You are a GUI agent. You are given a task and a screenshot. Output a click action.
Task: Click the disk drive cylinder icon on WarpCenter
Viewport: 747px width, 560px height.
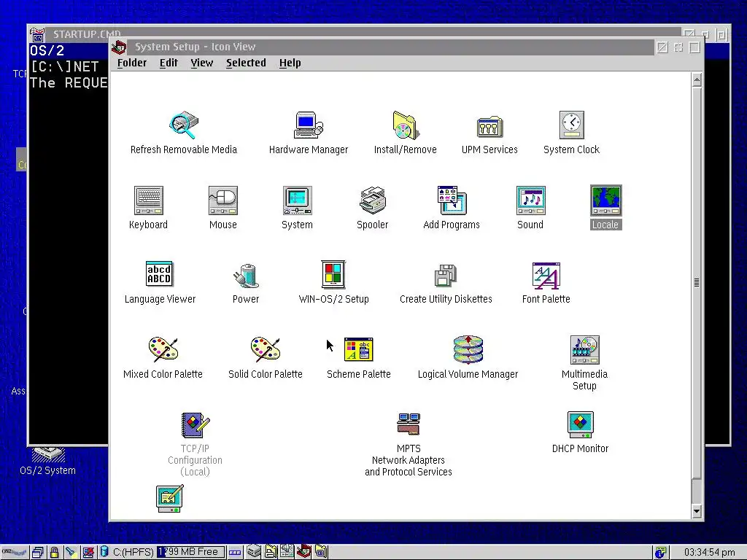(x=104, y=552)
